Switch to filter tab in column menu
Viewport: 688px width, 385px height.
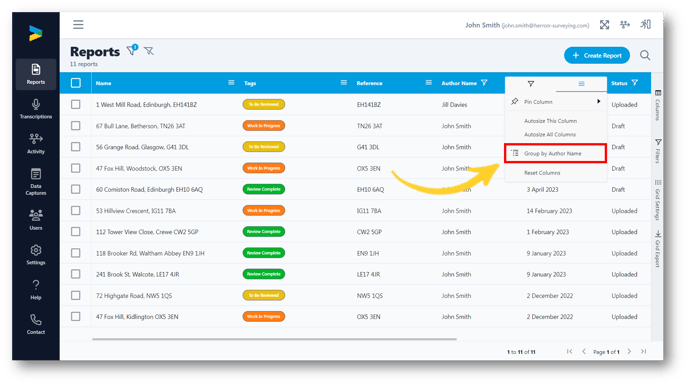pos(530,83)
